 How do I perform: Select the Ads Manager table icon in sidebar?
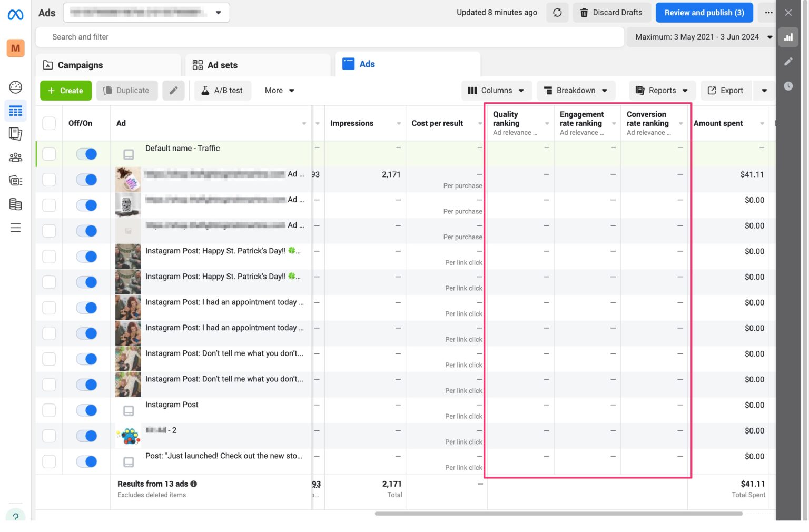[15, 111]
